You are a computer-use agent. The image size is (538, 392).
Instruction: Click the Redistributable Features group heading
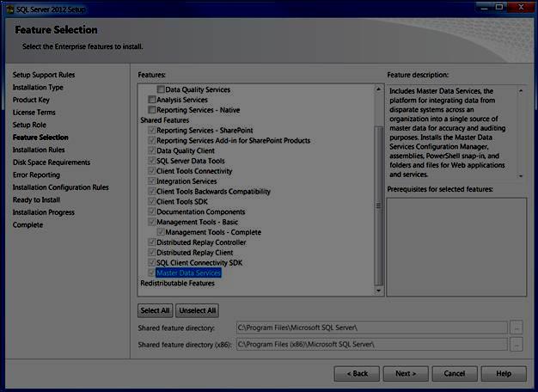point(177,283)
